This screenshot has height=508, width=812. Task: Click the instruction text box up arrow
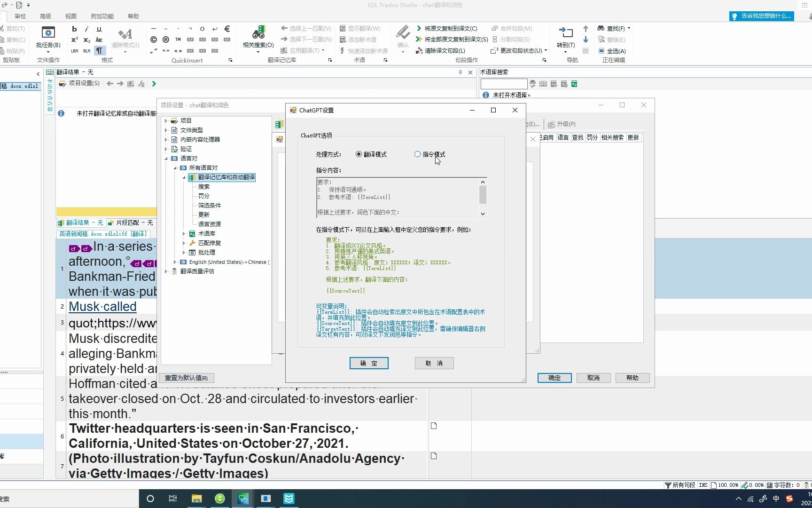point(483,182)
